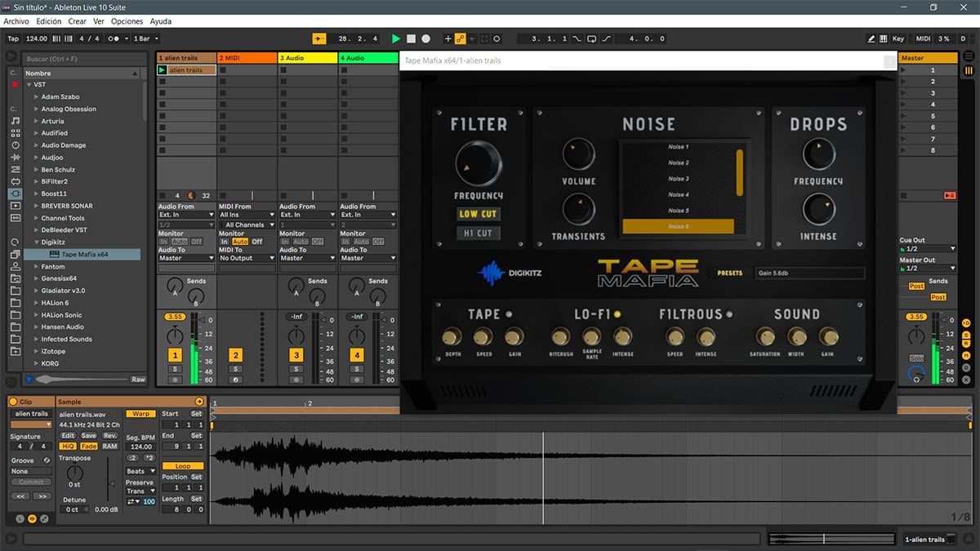The width and height of the screenshot is (980, 551).
Task: Stop playback with the transport Stop button
Action: click(x=411, y=38)
